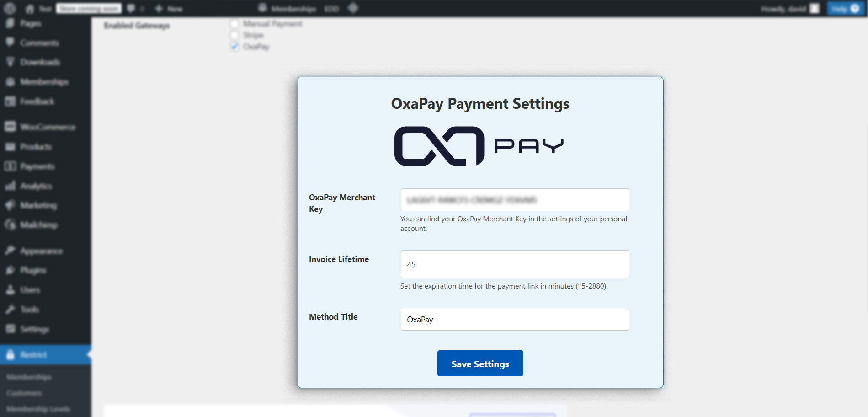
Task: Click the Save Settings button
Action: pyautogui.click(x=480, y=364)
